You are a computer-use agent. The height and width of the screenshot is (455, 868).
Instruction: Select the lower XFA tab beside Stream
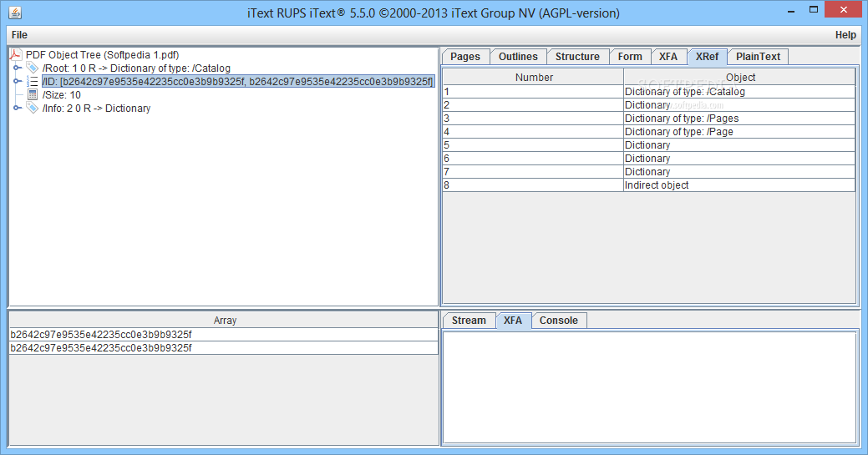coord(513,321)
